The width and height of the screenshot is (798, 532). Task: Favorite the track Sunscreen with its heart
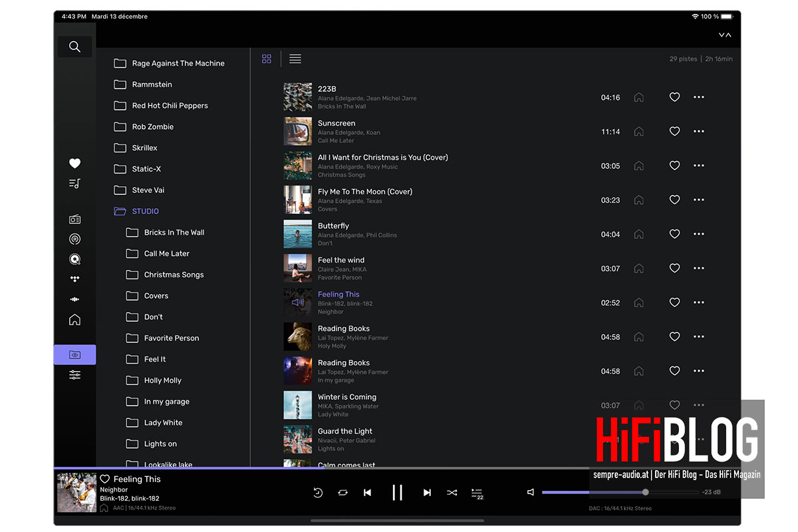point(674,132)
